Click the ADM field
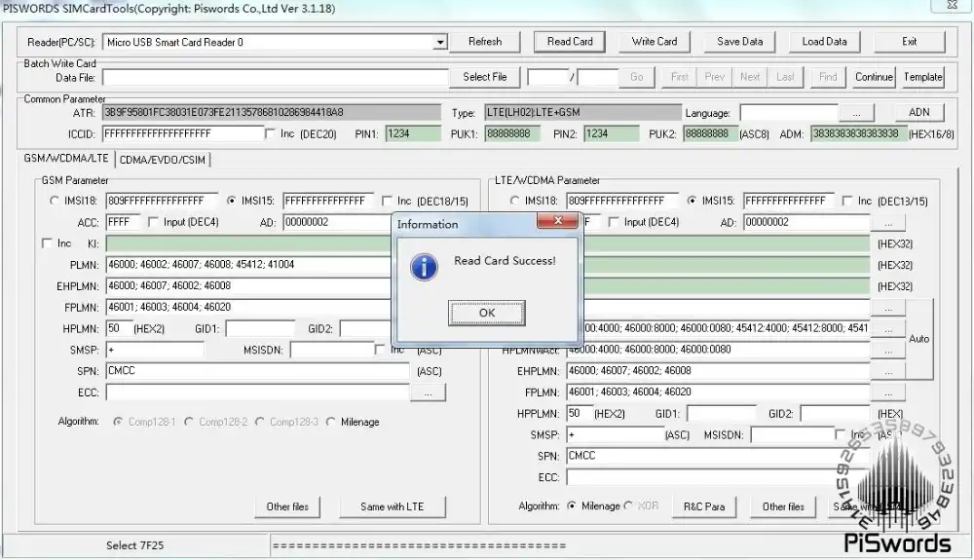 click(858, 134)
